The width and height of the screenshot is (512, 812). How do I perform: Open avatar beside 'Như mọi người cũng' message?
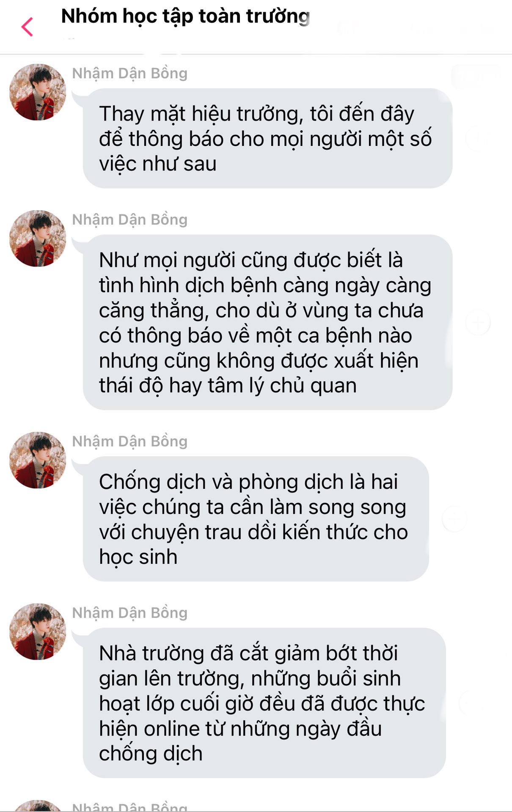(x=38, y=239)
